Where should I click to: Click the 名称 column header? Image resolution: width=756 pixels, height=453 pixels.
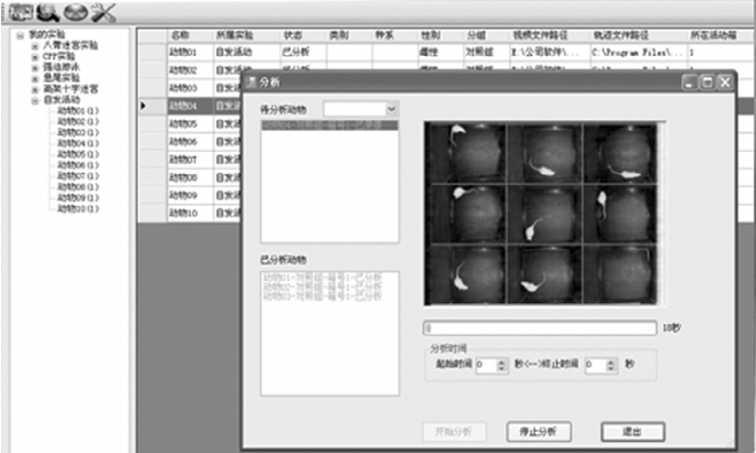(x=190, y=36)
